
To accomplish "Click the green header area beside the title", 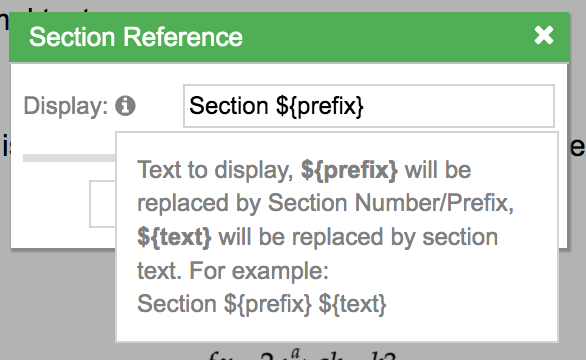I will click(387, 37).
